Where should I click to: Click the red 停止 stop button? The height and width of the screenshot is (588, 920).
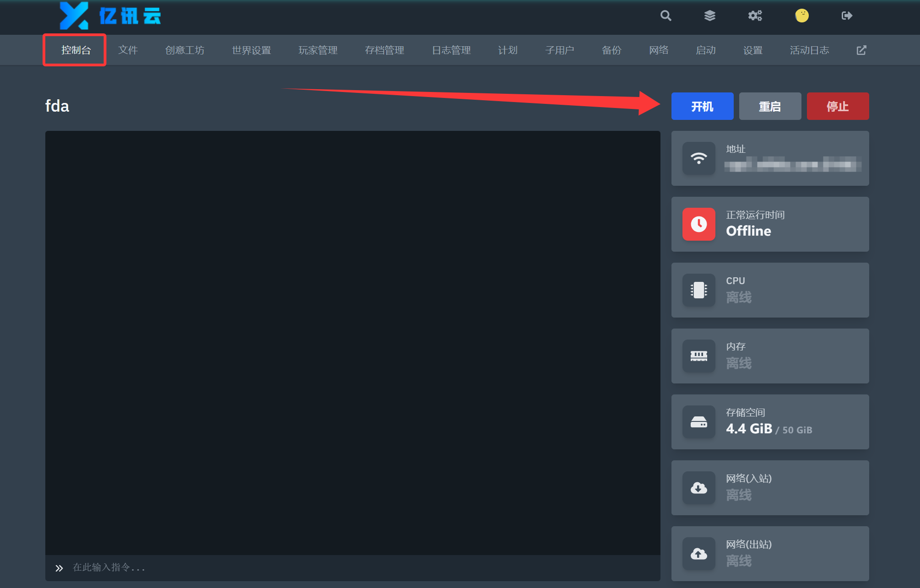click(838, 106)
